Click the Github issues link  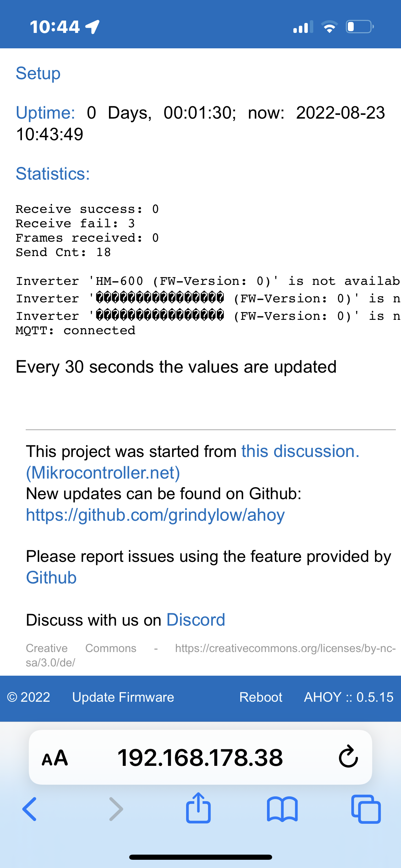[x=51, y=577]
